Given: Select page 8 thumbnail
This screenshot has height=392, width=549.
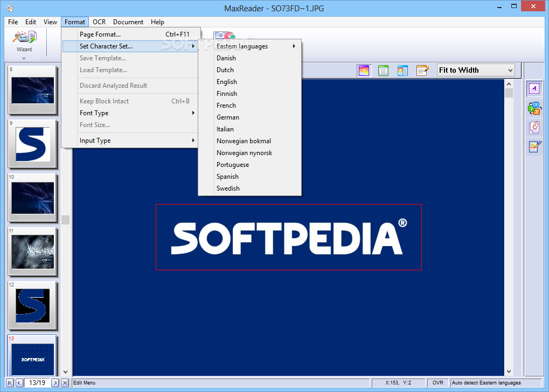Looking at the screenshot, I should coord(32,90).
